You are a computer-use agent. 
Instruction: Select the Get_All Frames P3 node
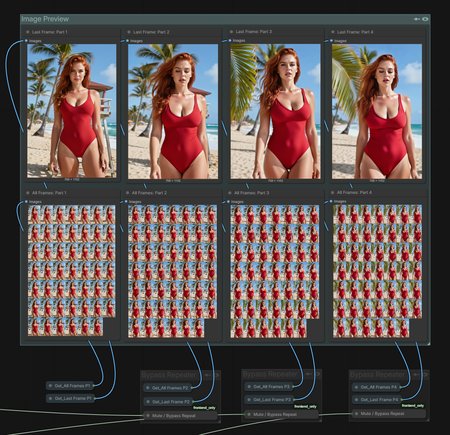point(269,387)
